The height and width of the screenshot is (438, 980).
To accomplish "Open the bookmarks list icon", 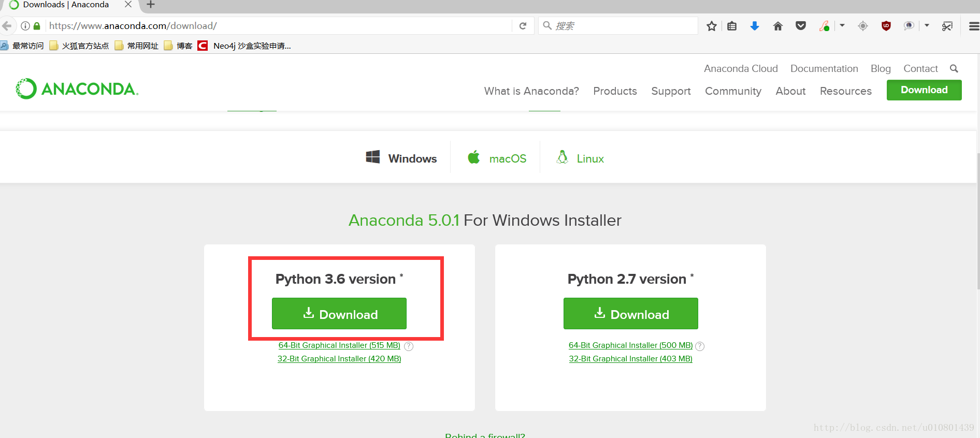I will pos(732,26).
